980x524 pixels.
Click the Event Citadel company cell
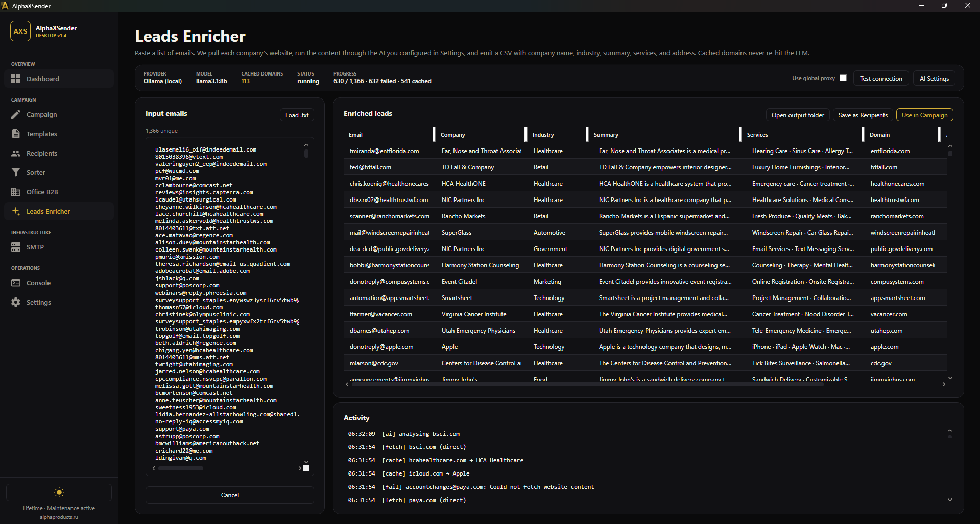(459, 282)
